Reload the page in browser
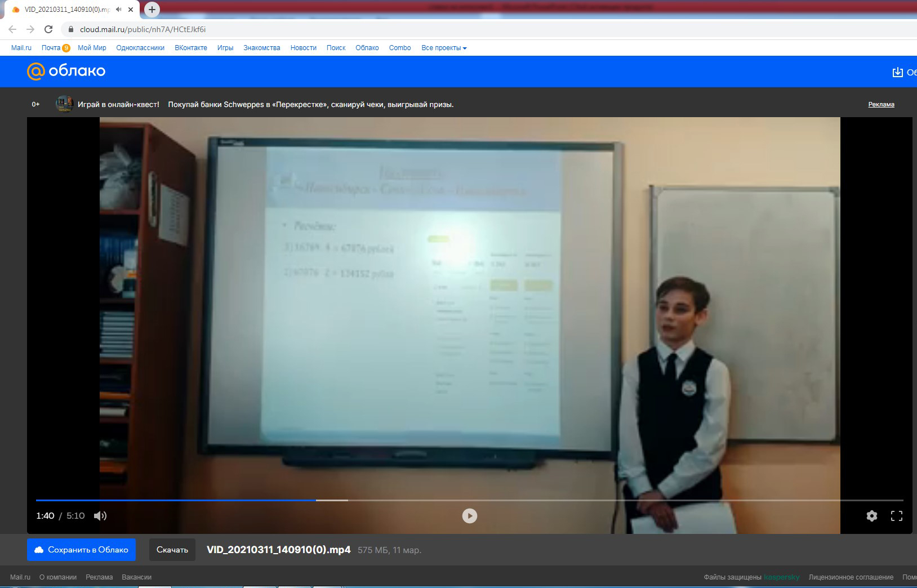917x588 pixels. tap(48, 29)
